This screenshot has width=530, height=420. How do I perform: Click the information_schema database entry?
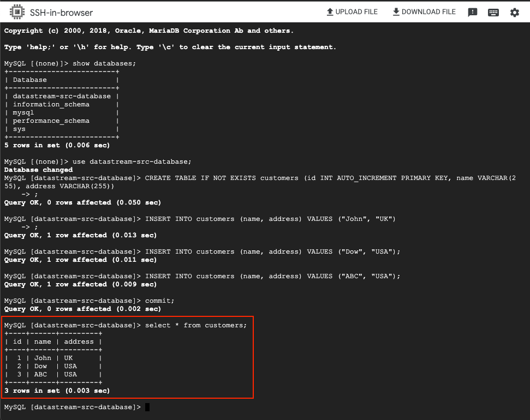[51, 104]
